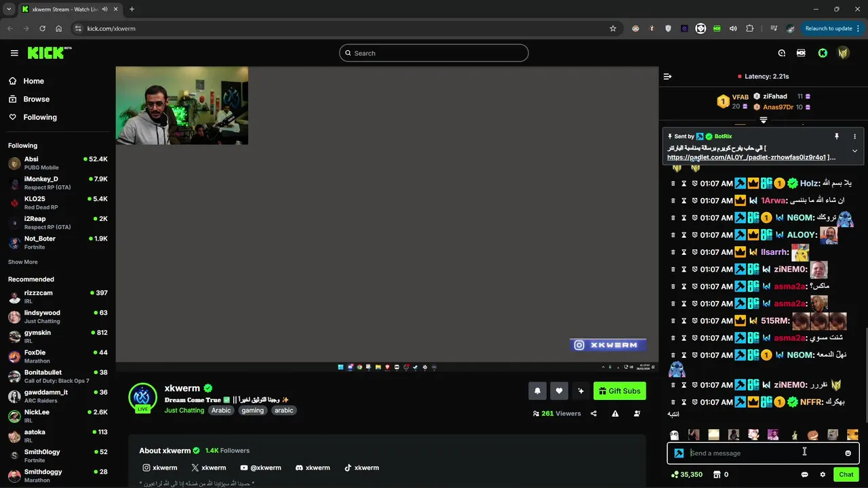Click the ghost emote in quick emotes

tap(674, 435)
